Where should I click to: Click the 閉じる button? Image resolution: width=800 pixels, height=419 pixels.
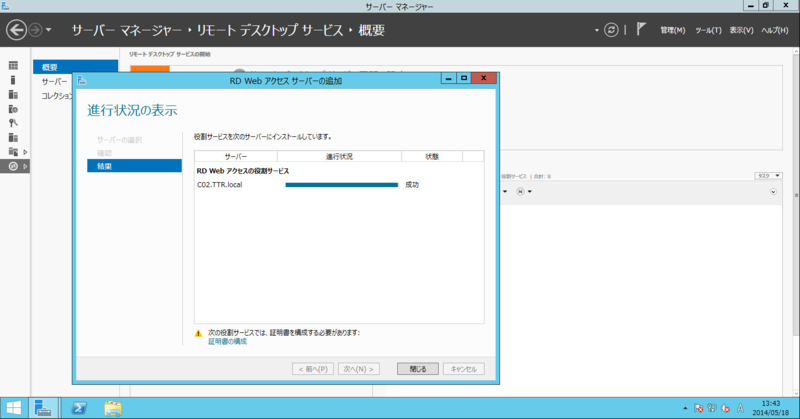coord(418,369)
